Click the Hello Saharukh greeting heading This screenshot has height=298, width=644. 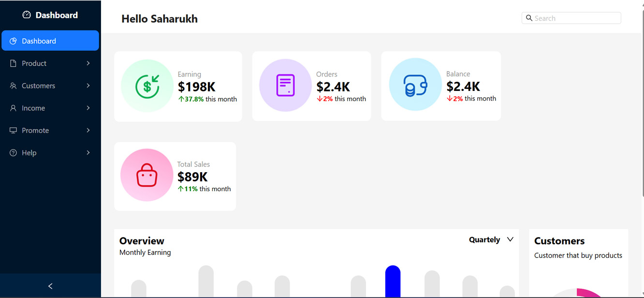pos(159,18)
